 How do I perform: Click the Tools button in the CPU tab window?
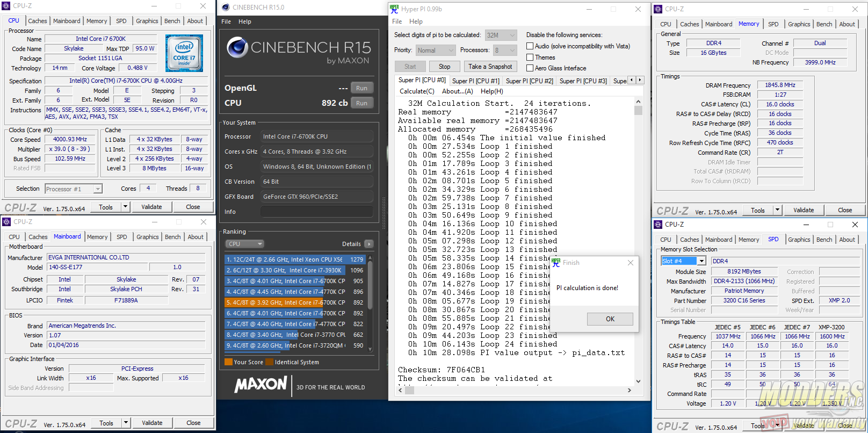tap(106, 207)
